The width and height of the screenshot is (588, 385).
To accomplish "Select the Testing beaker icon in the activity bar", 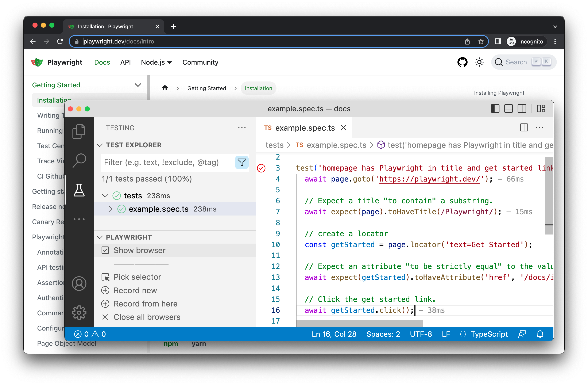I will click(x=79, y=190).
